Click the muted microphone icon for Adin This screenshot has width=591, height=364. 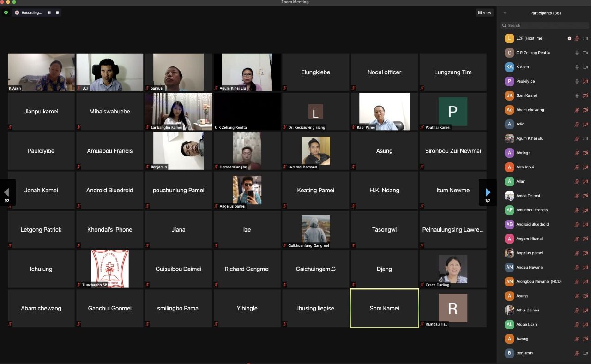click(577, 124)
